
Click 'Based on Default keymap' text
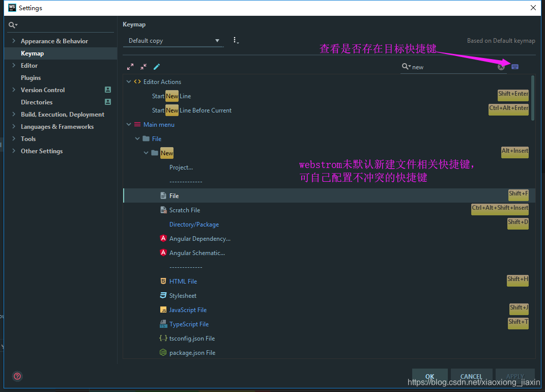[501, 41]
